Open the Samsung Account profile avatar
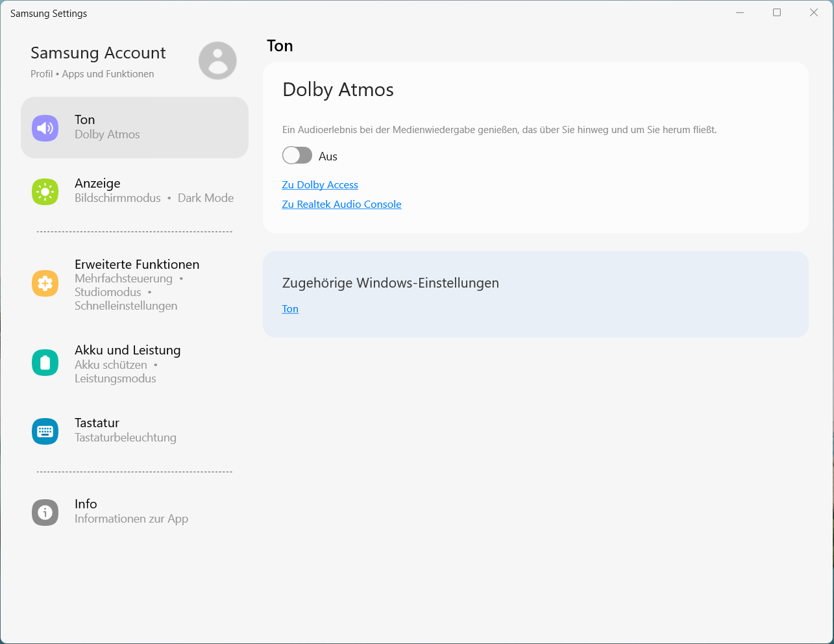Screen dimensions: 834x644 click(x=217, y=61)
